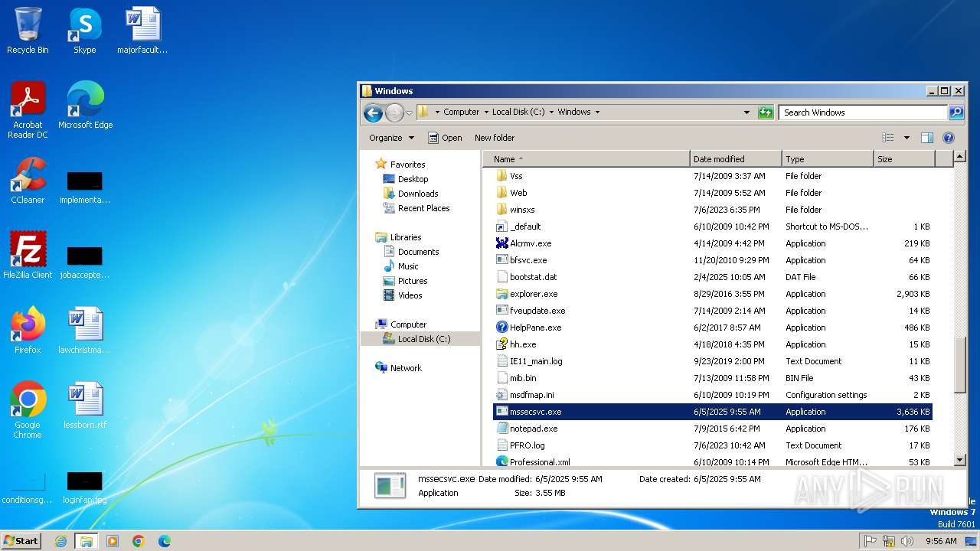Viewport: 980px width, 551px height.
Task: Click scroll down arrow of file list
Action: pyautogui.click(x=960, y=460)
